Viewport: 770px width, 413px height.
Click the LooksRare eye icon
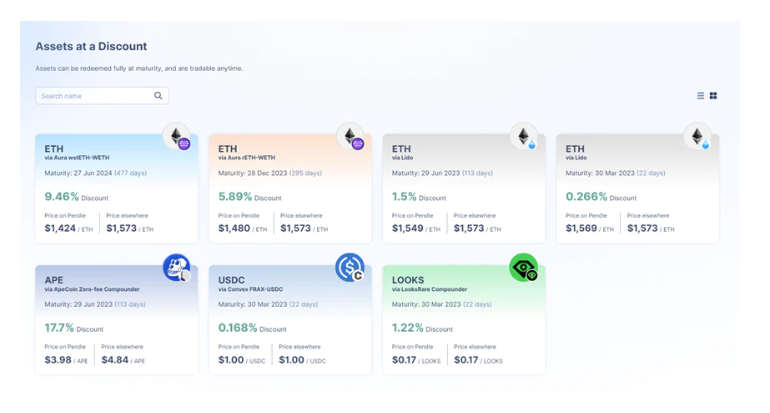(x=523, y=268)
